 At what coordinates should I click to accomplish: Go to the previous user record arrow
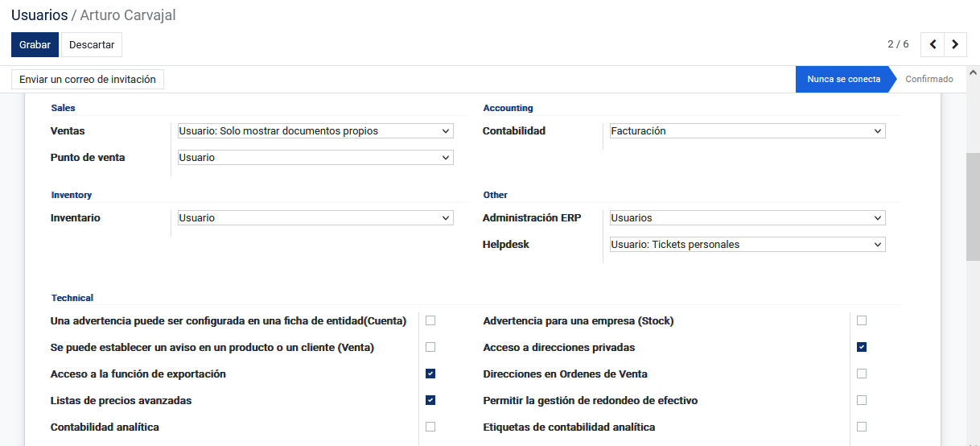[933, 44]
